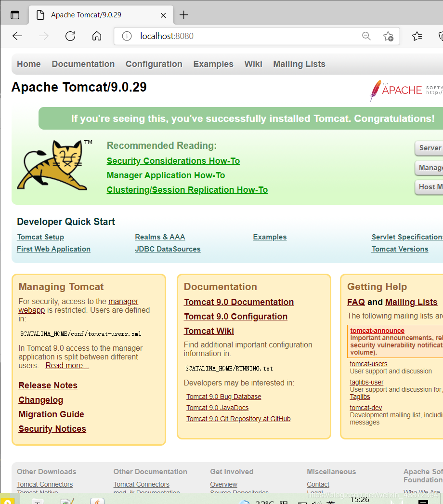The image size is (443, 504).
Task: Open the Wiki nav item
Action: click(x=253, y=64)
